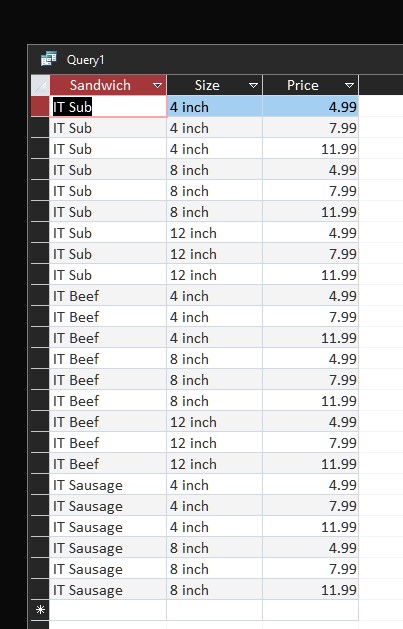403x629 pixels.
Task: Click the first IT Beef sandwich cell
Action: [x=108, y=296]
